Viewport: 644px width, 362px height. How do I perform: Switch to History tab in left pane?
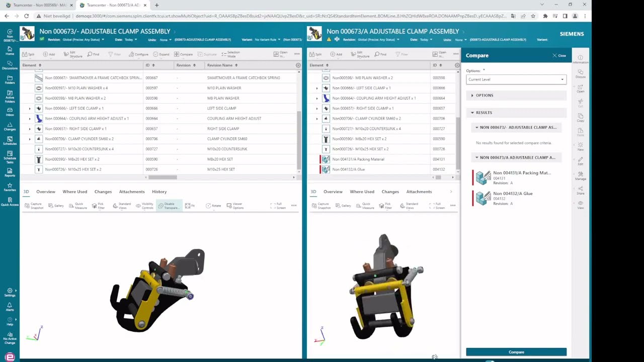coord(159,192)
